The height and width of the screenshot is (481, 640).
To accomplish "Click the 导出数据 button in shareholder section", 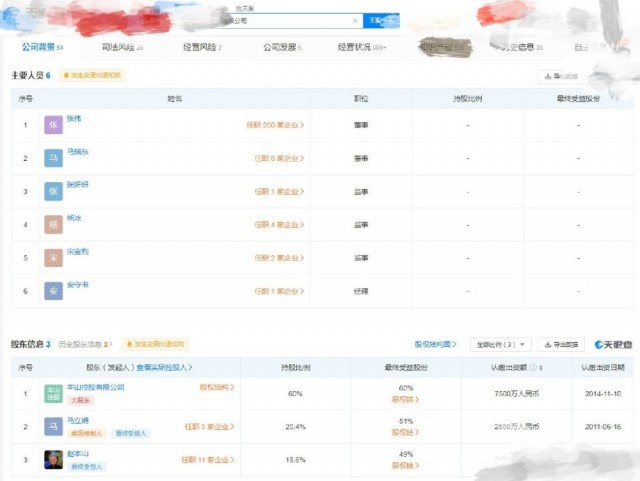I will (561, 345).
